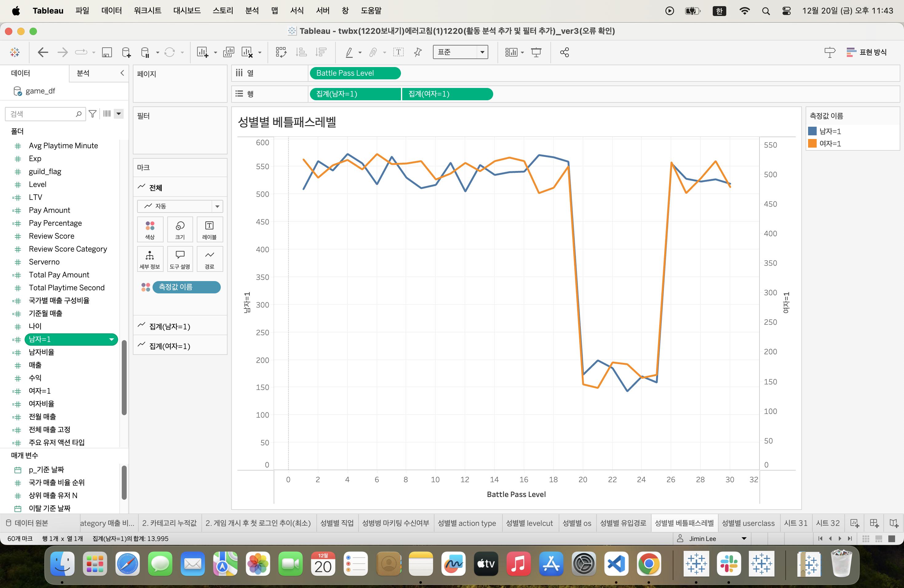Click the filter fields funnel icon

point(92,113)
